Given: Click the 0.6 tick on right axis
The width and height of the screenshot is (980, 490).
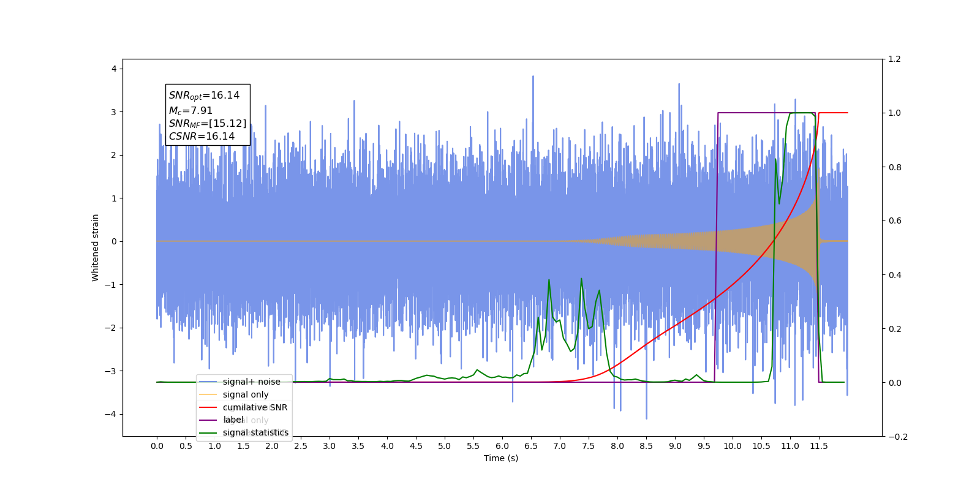Looking at the screenshot, I should 895,221.
